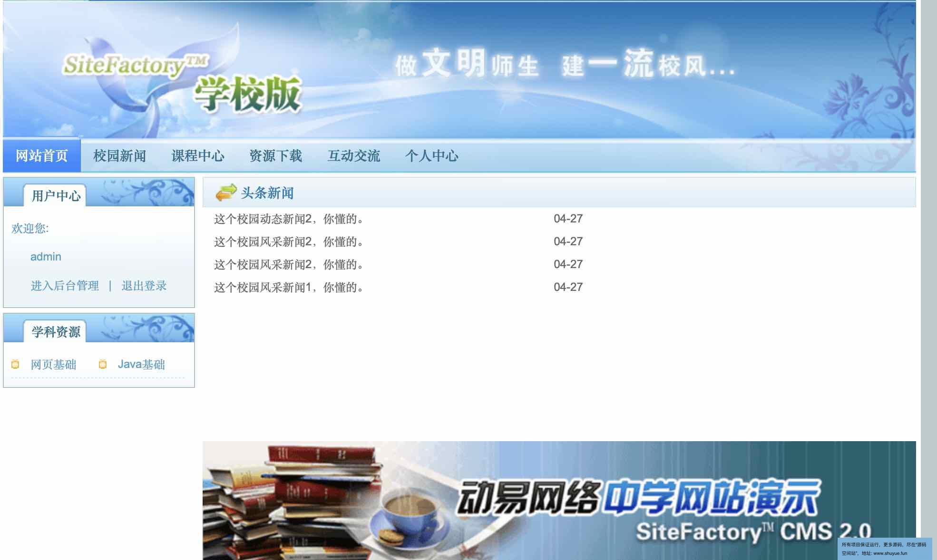Open the 网页基础 subject resource link
Screen dimensions: 937x560
point(53,364)
